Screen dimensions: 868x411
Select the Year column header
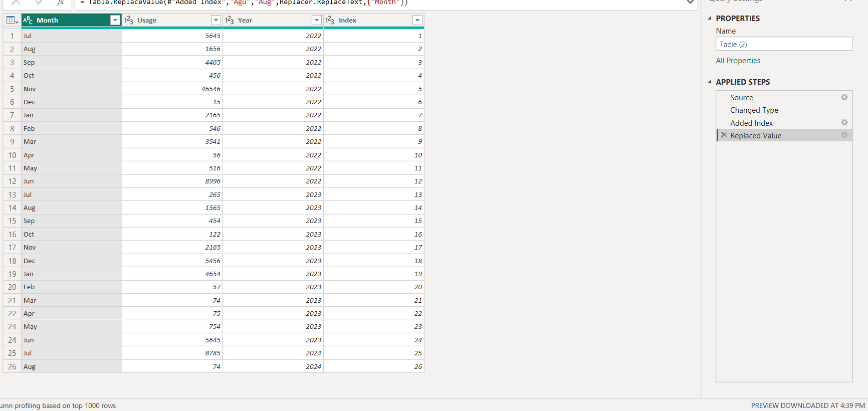point(273,20)
